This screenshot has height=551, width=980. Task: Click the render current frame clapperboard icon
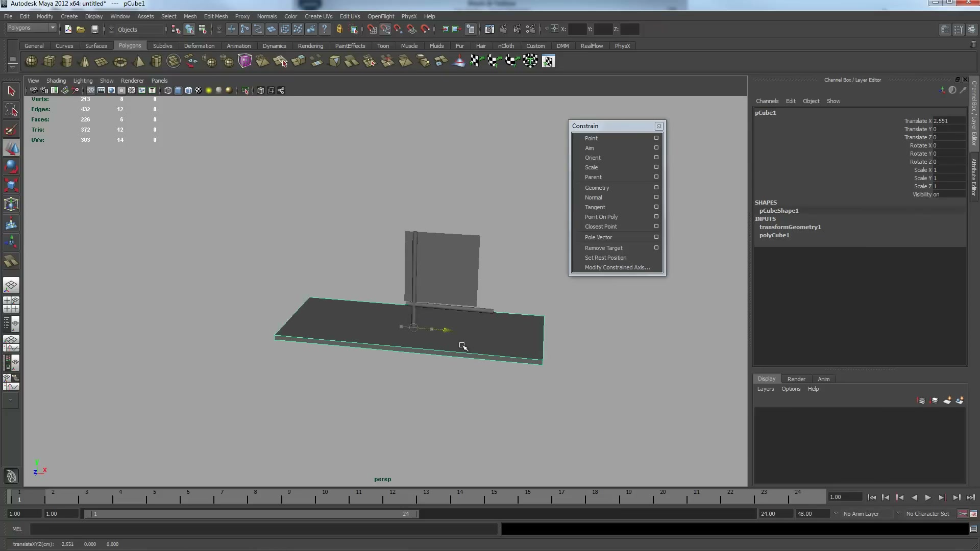click(x=503, y=29)
